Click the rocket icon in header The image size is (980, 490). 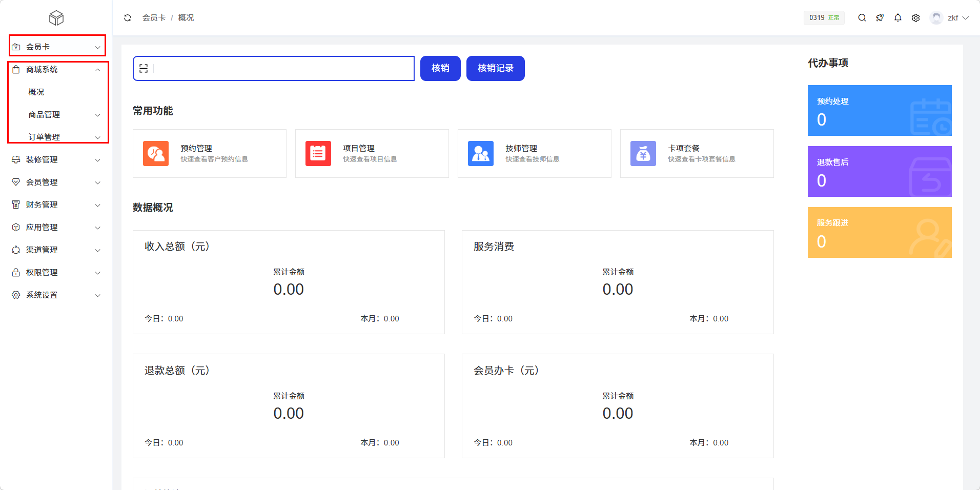point(880,18)
